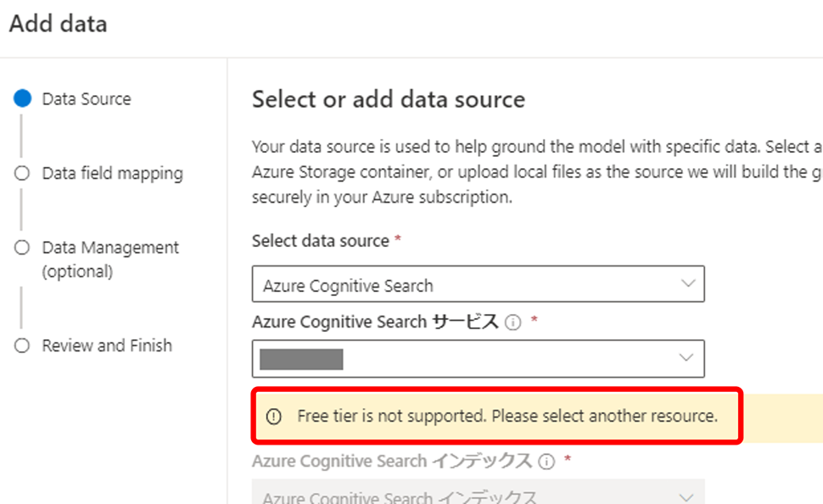Click the warning icon in Free tier message

pos(274,417)
